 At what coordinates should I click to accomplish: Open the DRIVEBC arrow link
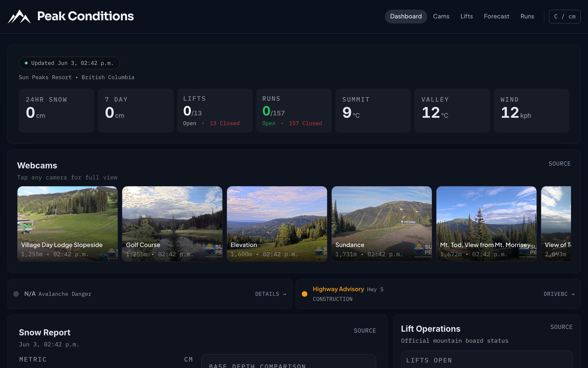559,294
